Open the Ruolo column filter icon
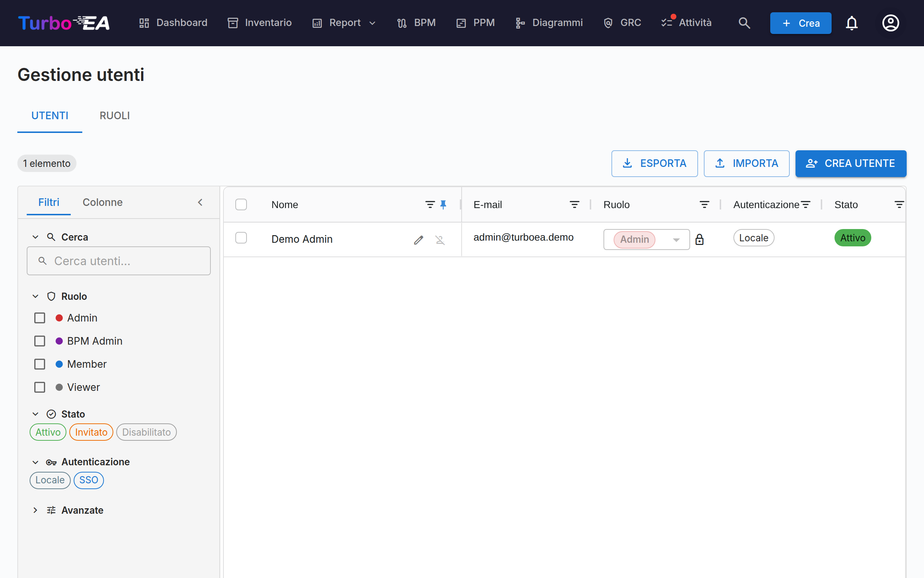Image resolution: width=924 pixels, height=578 pixels. (705, 205)
